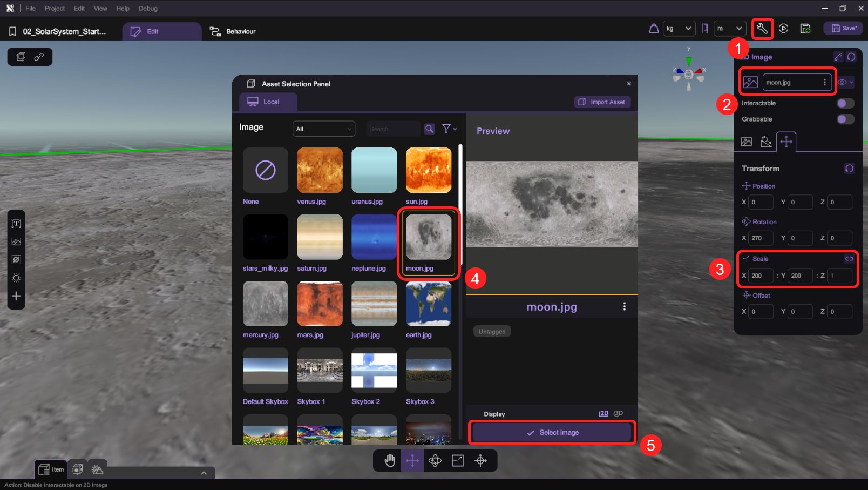Image resolution: width=868 pixels, height=490 pixels.
Task: Select the rotate tool in bottom toolbar
Action: pyautogui.click(x=435, y=460)
